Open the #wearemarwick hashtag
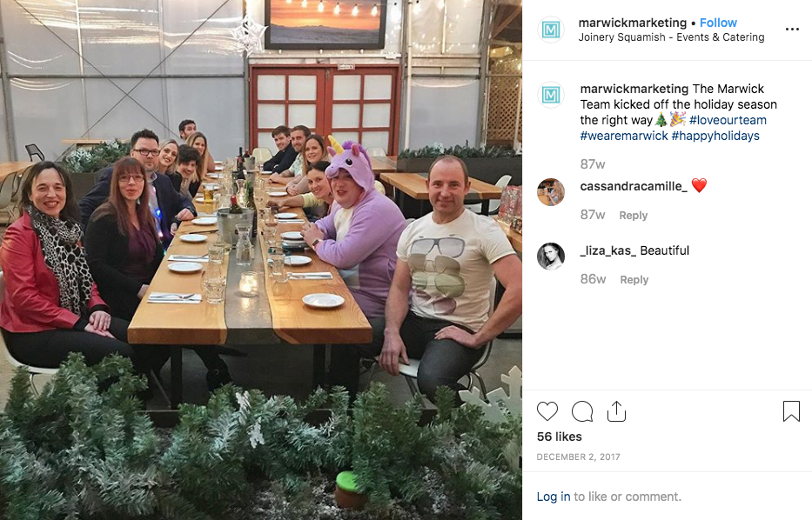Image resolution: width=812 pixels, height=520 pixels. (624, 136)
